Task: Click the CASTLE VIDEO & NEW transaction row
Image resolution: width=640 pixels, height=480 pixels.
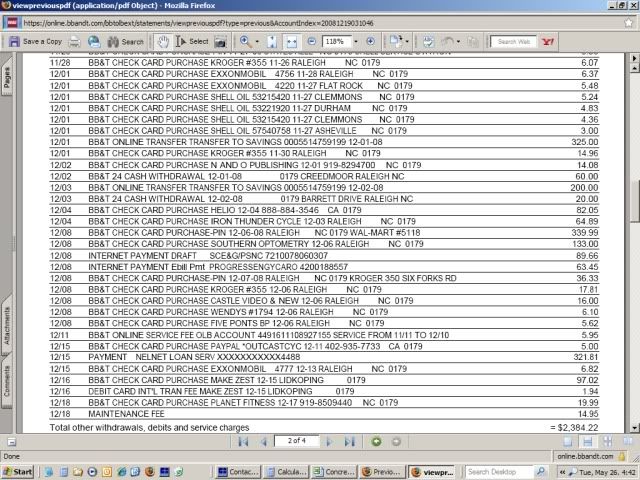Action: tap(324, 300)
